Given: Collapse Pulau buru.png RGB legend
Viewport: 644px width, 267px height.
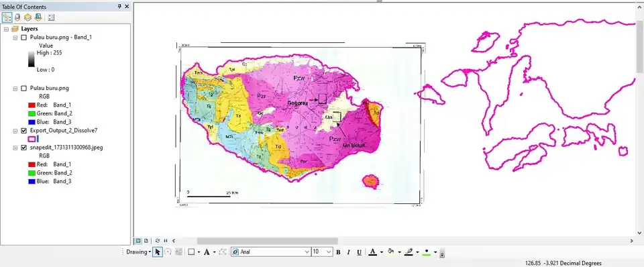Looking at the screenshot, I should coord(15,88).
